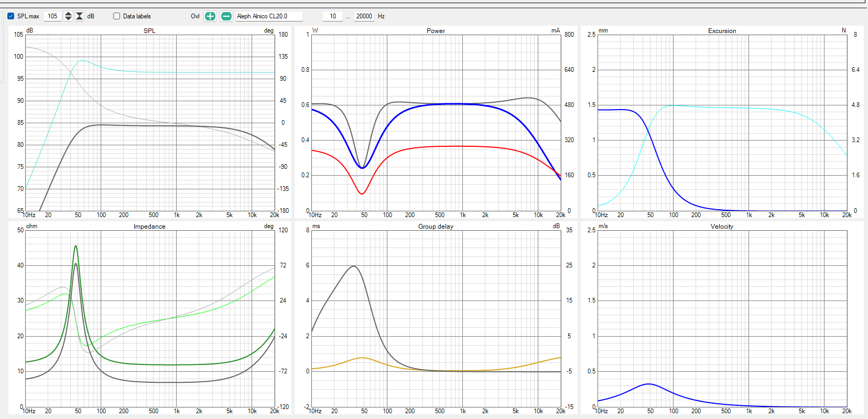Viewport: 868px width, 419px height.
Task: Click the Excursion graph title
Action: tap(722, 31)
